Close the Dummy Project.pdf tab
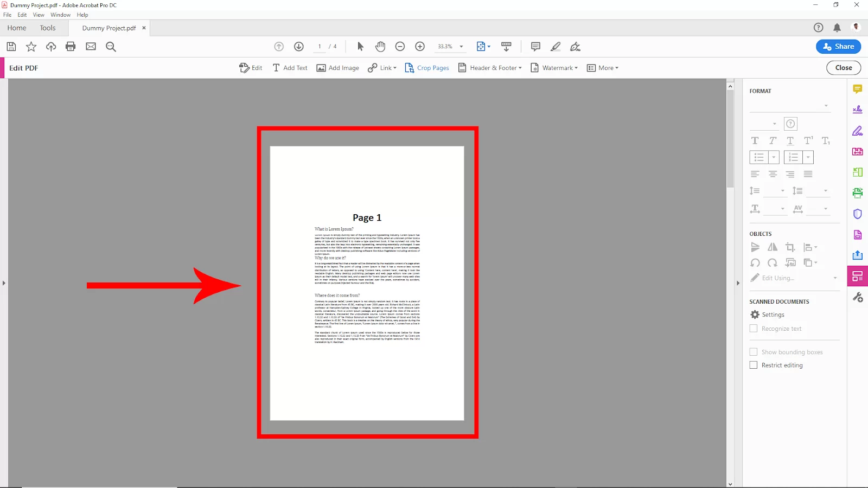 coord(144,28)
